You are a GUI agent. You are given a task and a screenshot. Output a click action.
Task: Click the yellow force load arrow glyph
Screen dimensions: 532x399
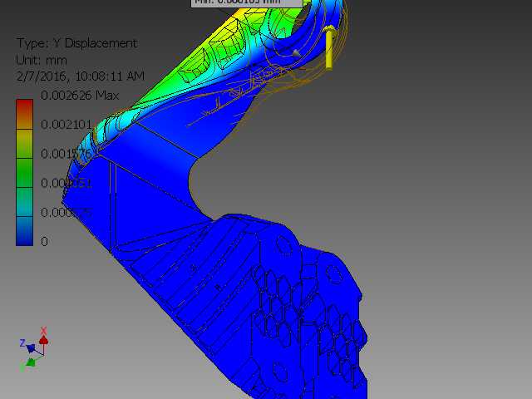[329, 47]
